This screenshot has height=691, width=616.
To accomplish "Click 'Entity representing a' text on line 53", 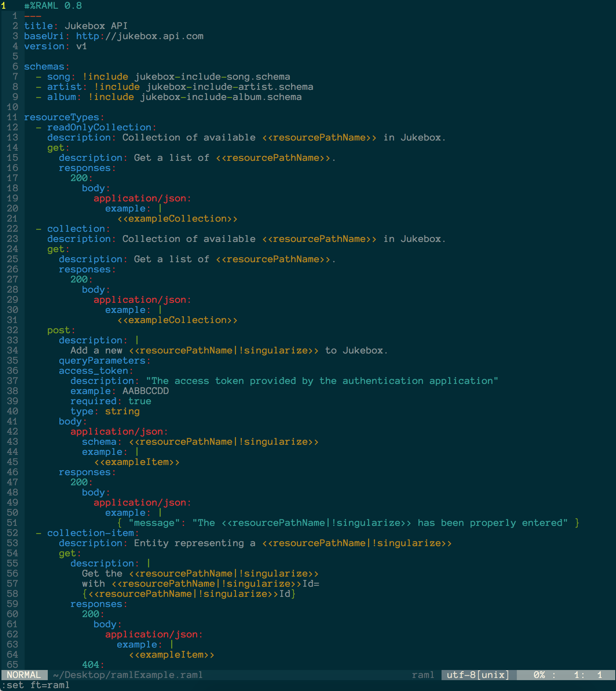I will click(195, 543).
